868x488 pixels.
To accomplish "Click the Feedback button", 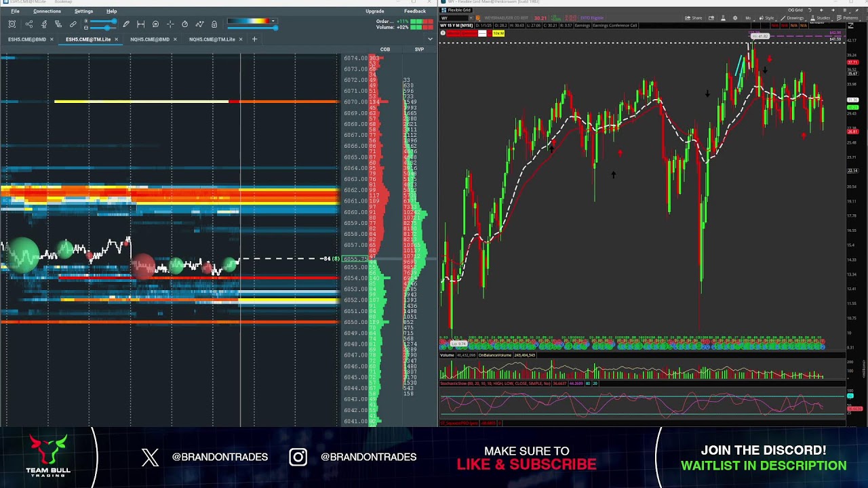I will pyautogui.click(x=415, y=12).
